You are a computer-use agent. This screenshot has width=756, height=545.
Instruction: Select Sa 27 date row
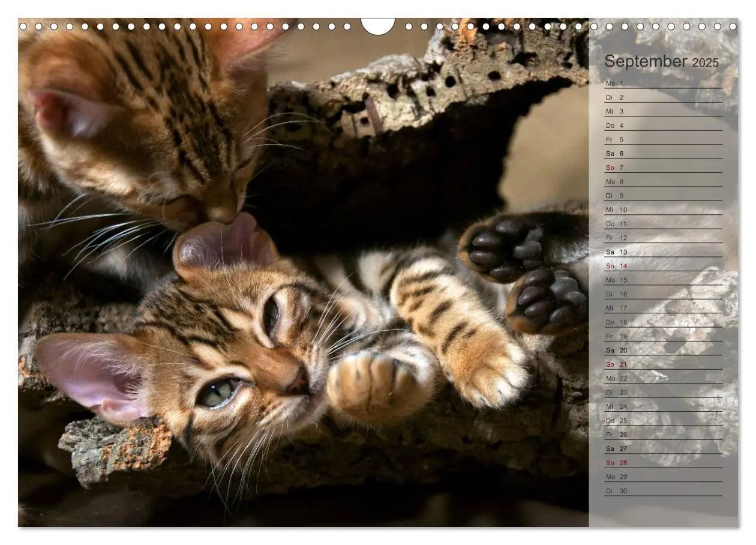663,448
